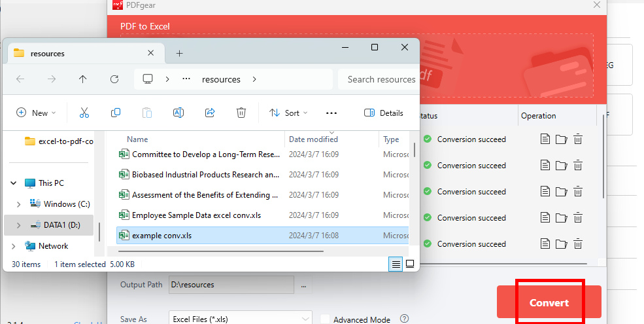Click the hidden-path ellipsis in breadcrumb
Viewport: 644px width, 324px height.
[x=186, y=79]
